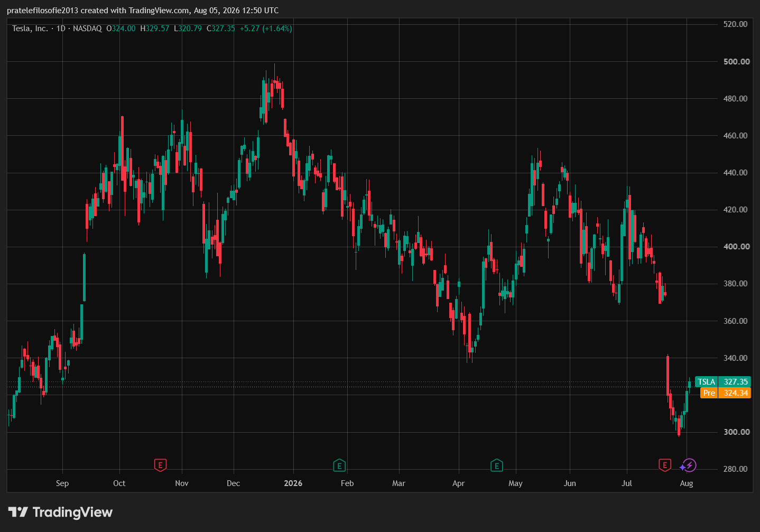Image resolution: width=760 pixels, height=532 pixels.
Task: Click the TSLA symbol price tag
Action: tap(707, 382)
